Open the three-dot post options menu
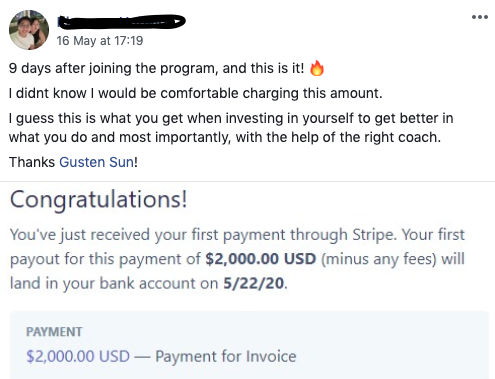The image size is (495, 379). tap(480, 17)
